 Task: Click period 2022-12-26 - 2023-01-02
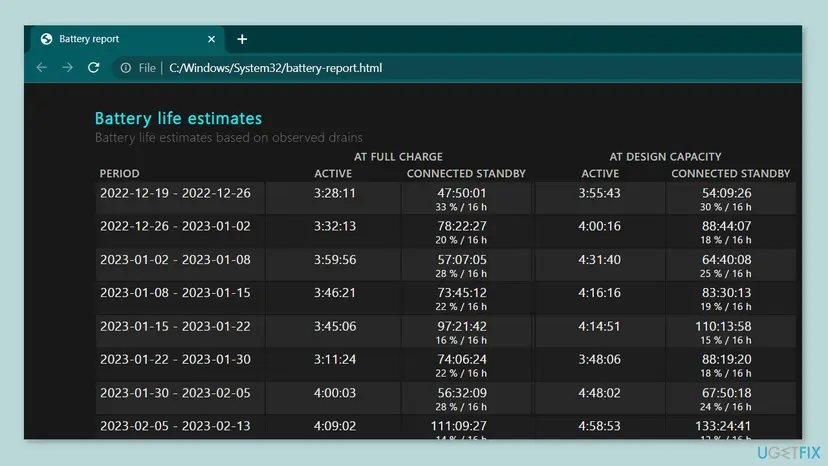[175, 226]
